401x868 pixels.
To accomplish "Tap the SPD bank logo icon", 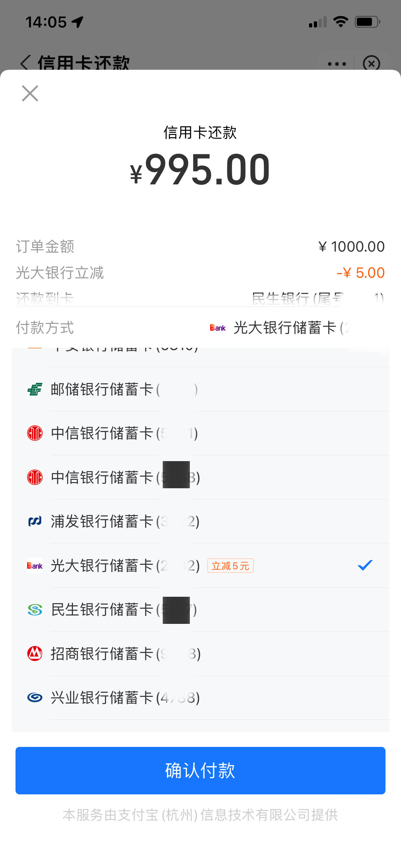I will [x=35, y=521].
